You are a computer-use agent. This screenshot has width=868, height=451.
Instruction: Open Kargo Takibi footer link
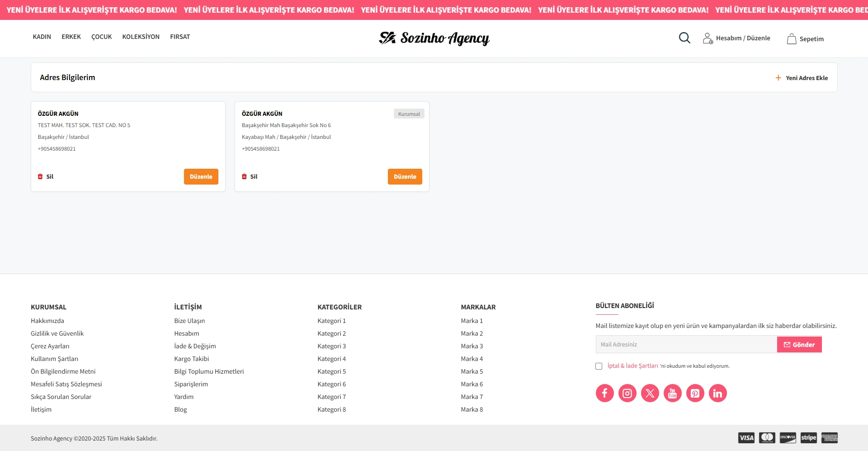(191, 359)
